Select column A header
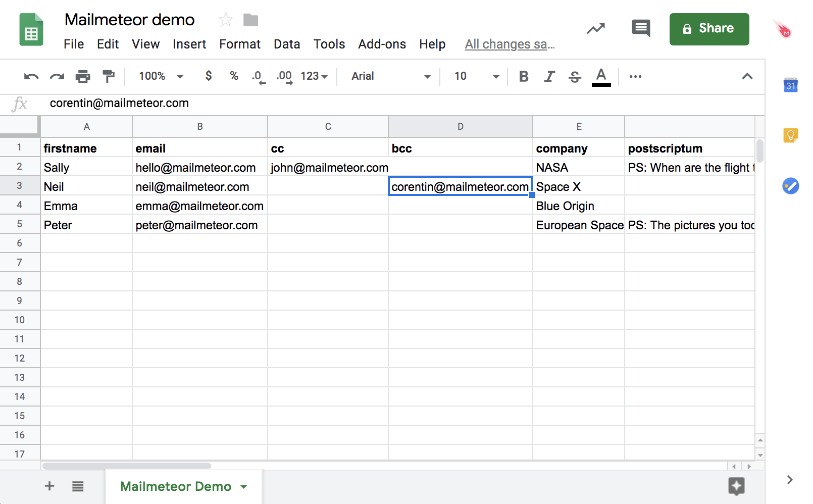Viewport: 813px width, 504px height. [x=87, y=127]
